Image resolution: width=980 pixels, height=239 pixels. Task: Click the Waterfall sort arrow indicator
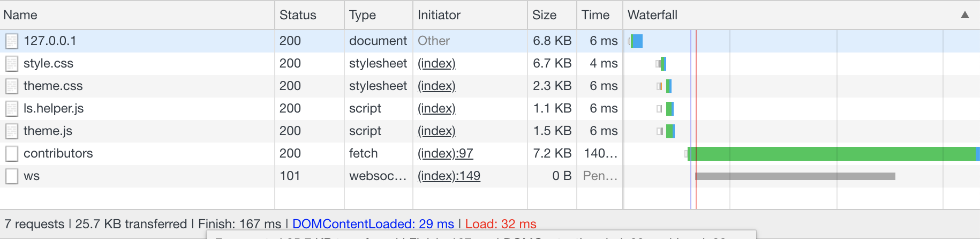tap(964, 15)
